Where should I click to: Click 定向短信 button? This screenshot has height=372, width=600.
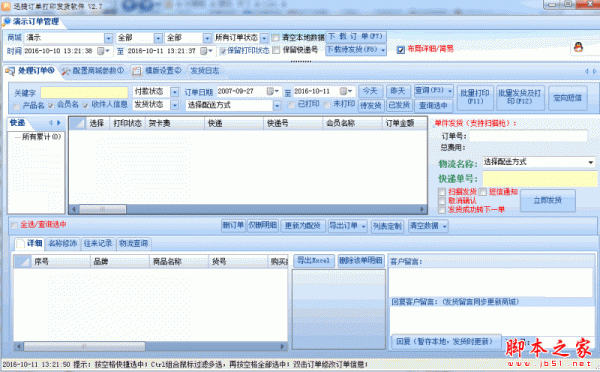(567, 98)
